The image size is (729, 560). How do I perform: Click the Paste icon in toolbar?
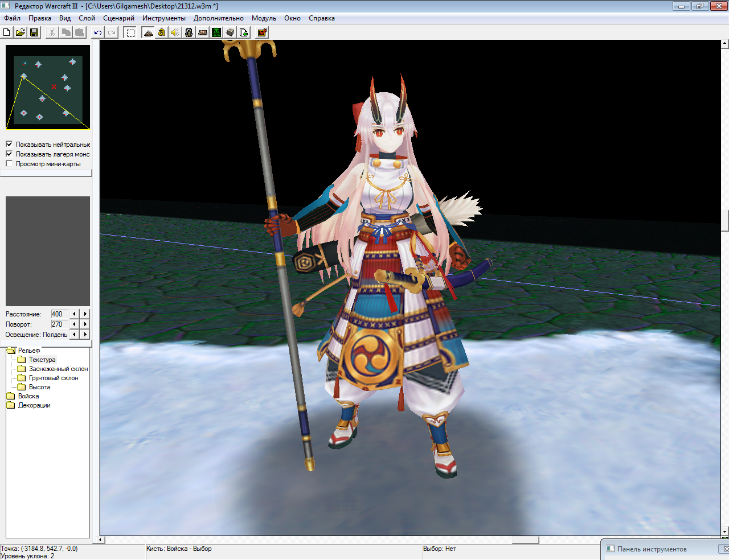coord(80,32)
